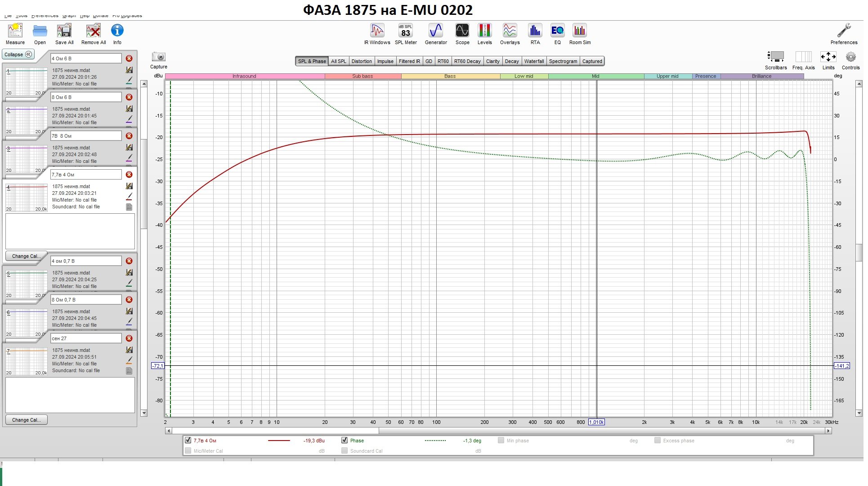Open the IR Windows tool
The height and width of the screenshot is (486, 868).
tap(377, 31)
